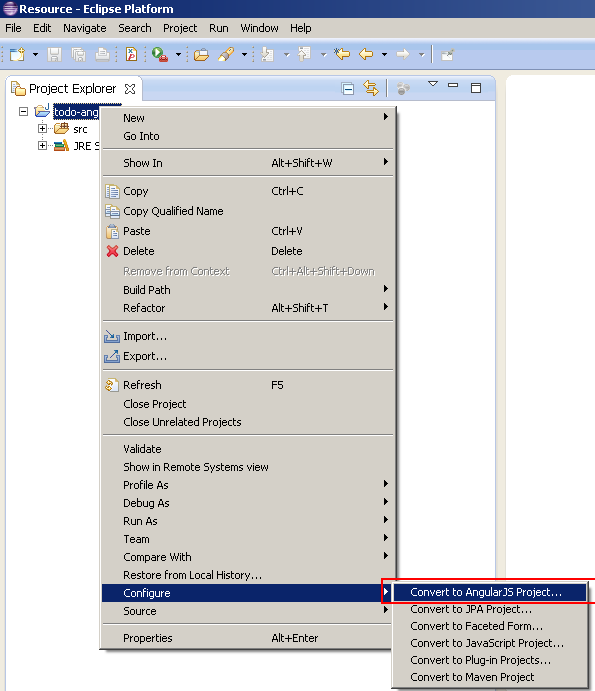Open the Search menu
This screenshot has height=691, width=595.
click(134, 28)
